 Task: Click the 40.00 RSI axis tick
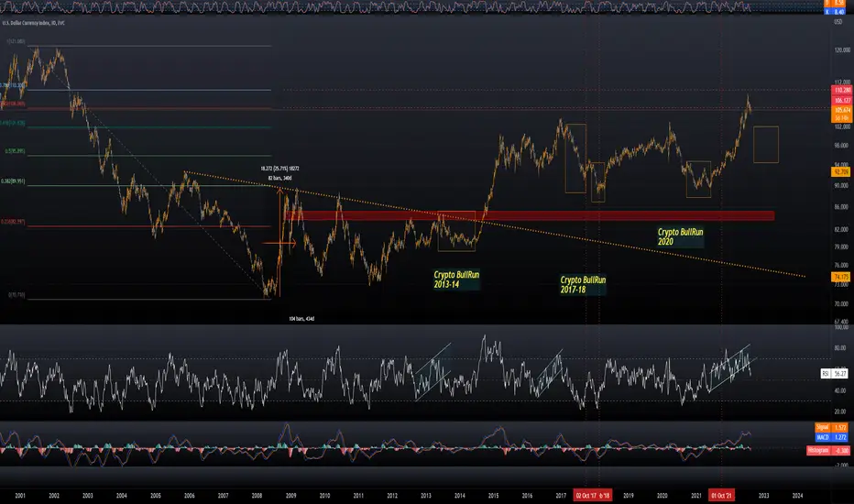tap(841, 390)
